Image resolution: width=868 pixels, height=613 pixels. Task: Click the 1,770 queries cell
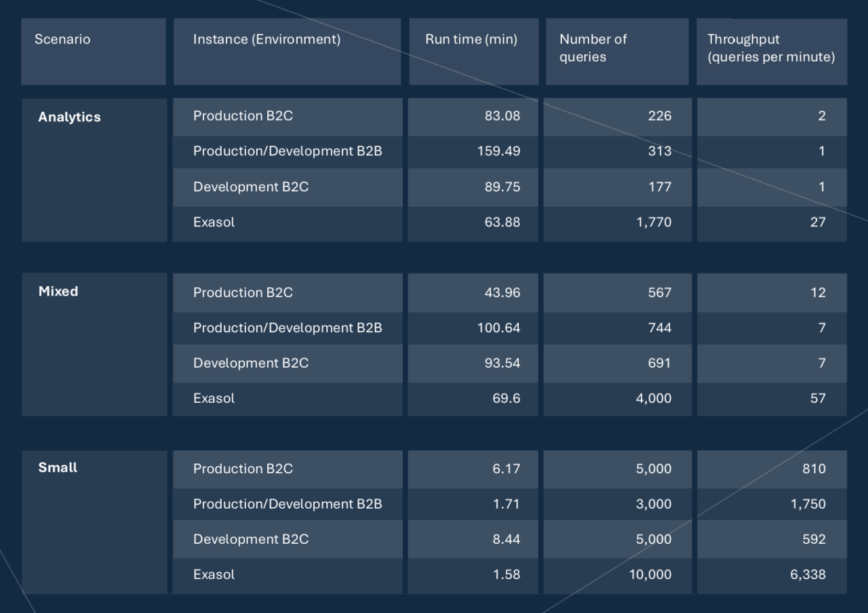[x=653, y=222]
